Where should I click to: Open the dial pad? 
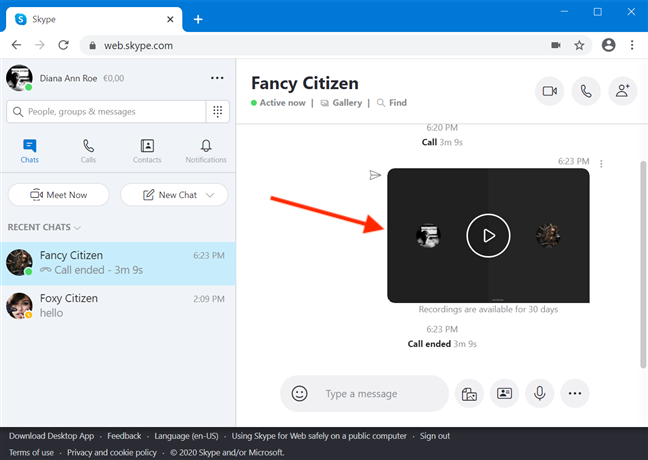coord(218,112)
